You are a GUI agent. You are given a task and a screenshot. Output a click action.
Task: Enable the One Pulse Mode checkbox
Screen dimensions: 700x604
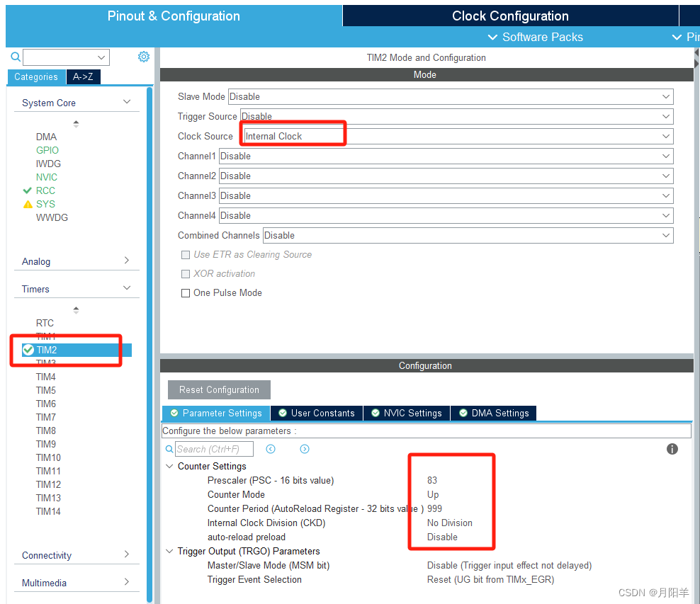186,292
